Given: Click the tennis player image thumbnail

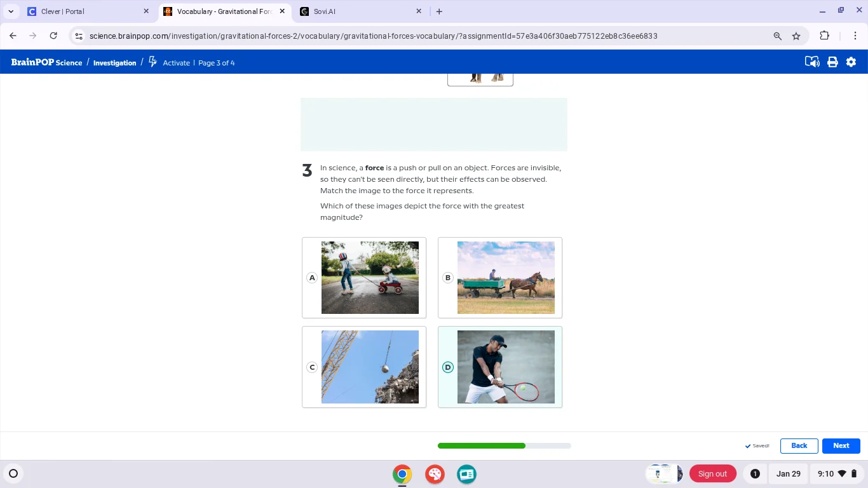Looking at the screenshot, I should (x=506, y=367).
